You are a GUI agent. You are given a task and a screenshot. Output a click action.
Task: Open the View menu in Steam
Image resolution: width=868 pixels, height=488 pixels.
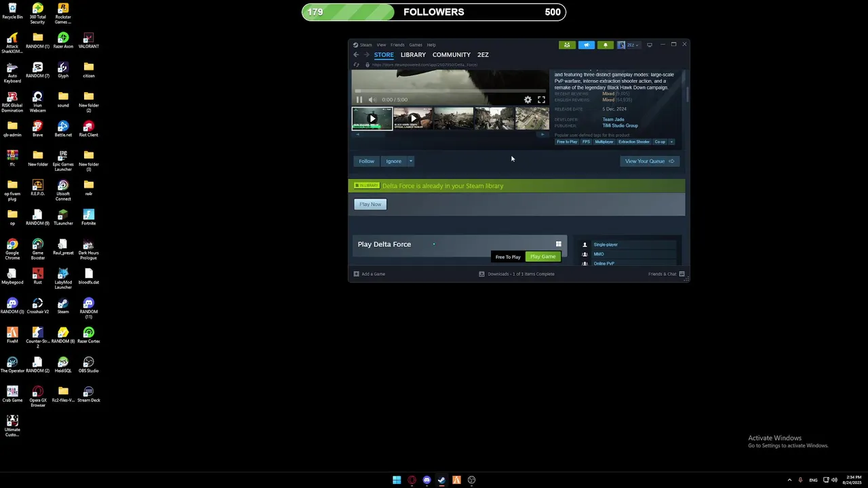point(381,45)
